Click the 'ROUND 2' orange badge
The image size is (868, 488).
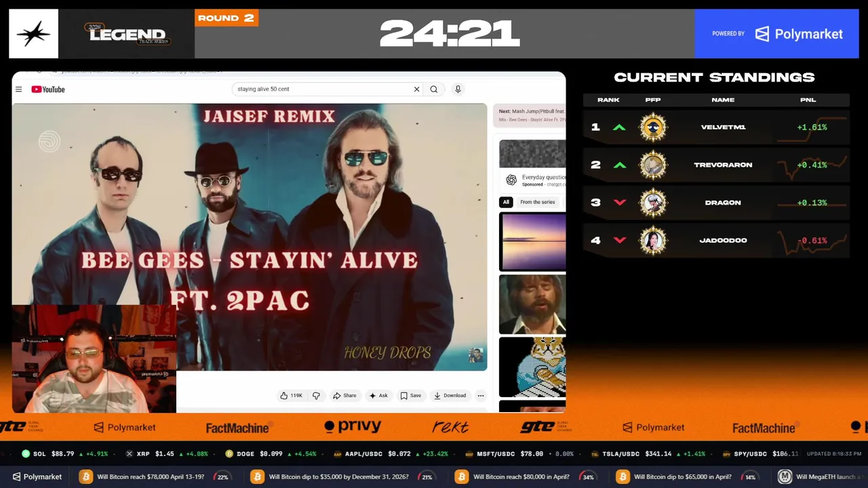[x=226, y=18]
